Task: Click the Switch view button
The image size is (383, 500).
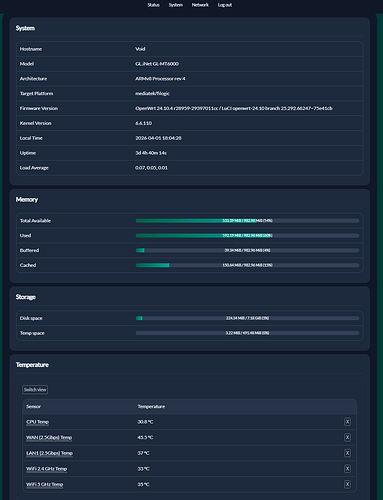Action: tap(35, 390)
